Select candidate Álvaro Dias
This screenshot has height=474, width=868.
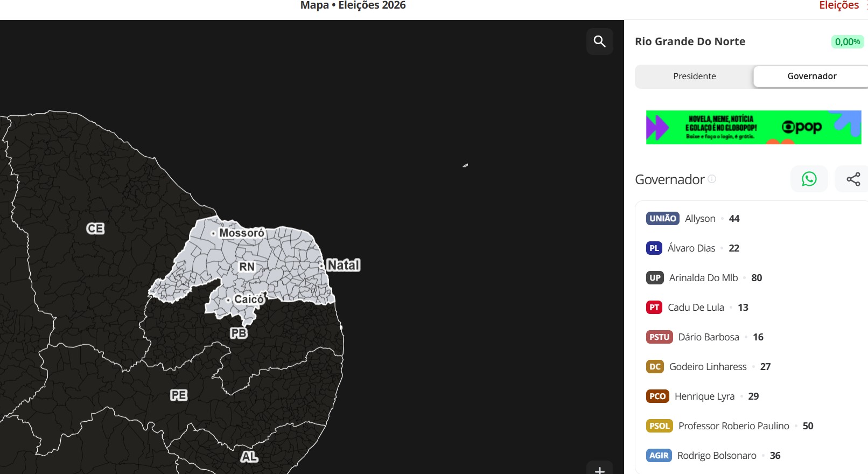(x=691, y=248)
